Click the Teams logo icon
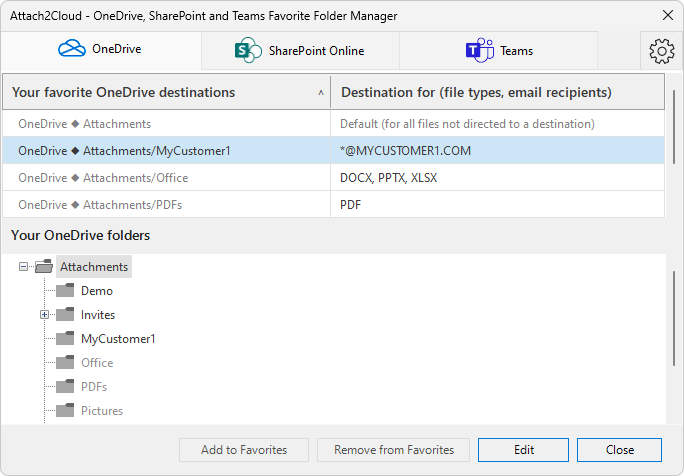The width and height of the screenshot is (684, 476). 479,51
